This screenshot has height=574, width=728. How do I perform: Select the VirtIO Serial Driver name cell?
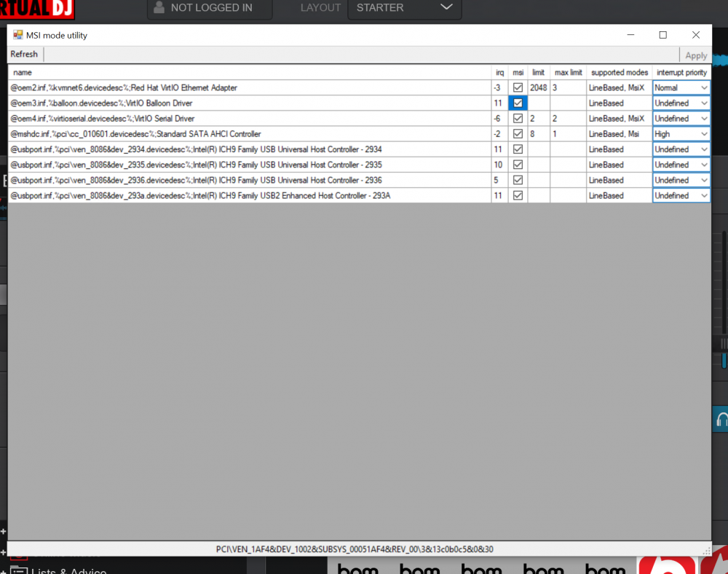(x=249, y=119)
